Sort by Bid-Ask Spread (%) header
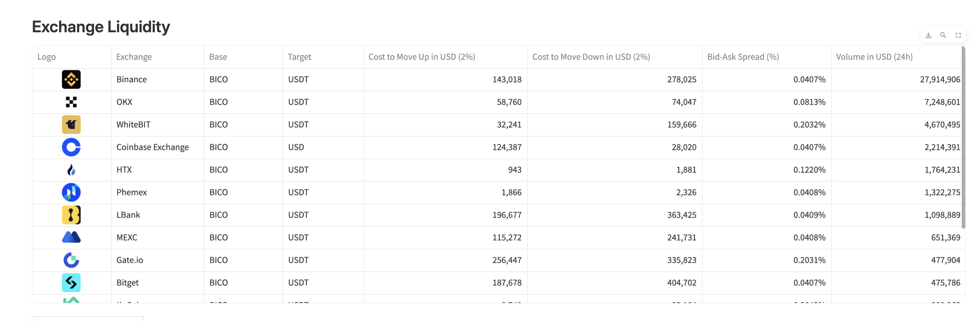This screenshot has height=322, width=980. coord(743,57)
